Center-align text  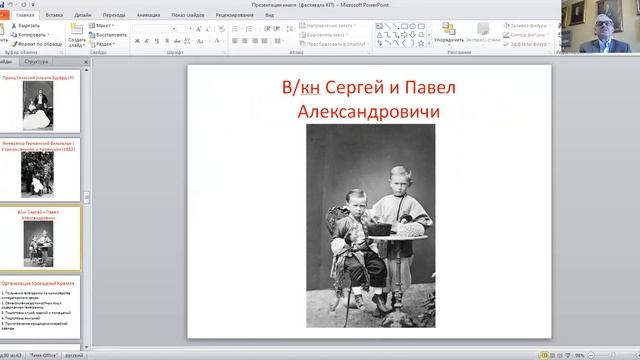pos(244,41)
